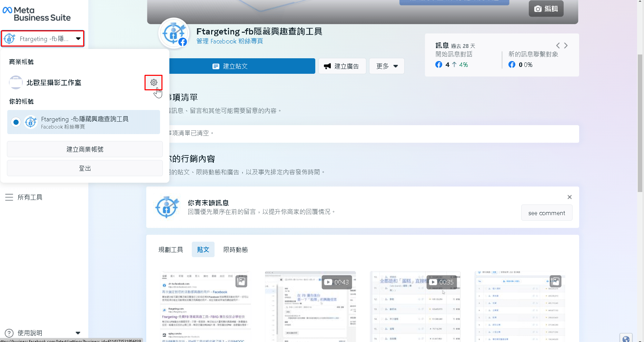Image resolution: width=644 pixels, height=342 pixels.
Task: Open settings gear for 北歐星攝影工作室
Action: (x=153, y=82)
